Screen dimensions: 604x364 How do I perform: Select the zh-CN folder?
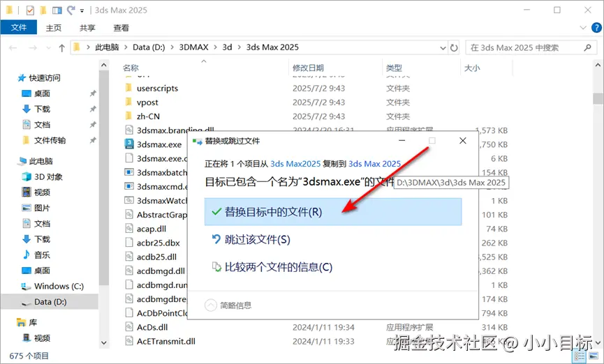(148, 116)
